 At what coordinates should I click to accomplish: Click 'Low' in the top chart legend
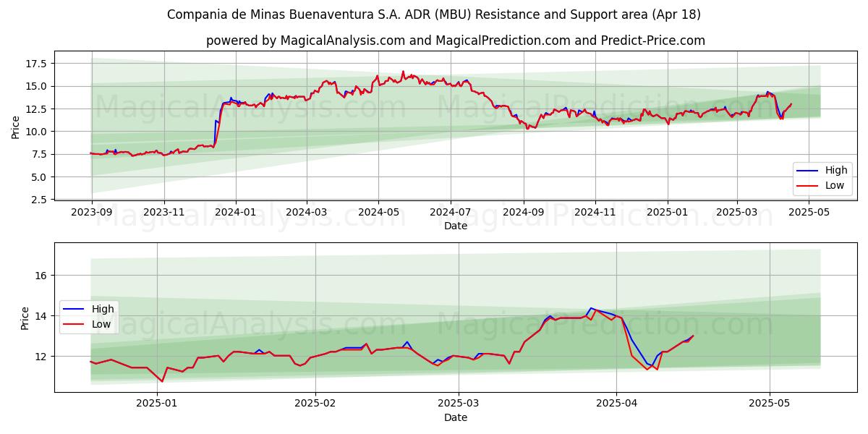click(835, 185)
